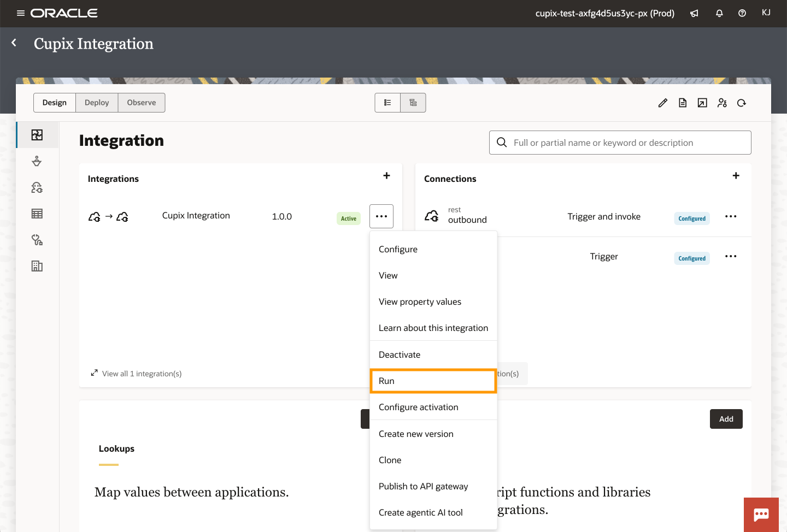Screen dimensions: 787x532
Task: Select the building sidebar icon
Action: 37,266
